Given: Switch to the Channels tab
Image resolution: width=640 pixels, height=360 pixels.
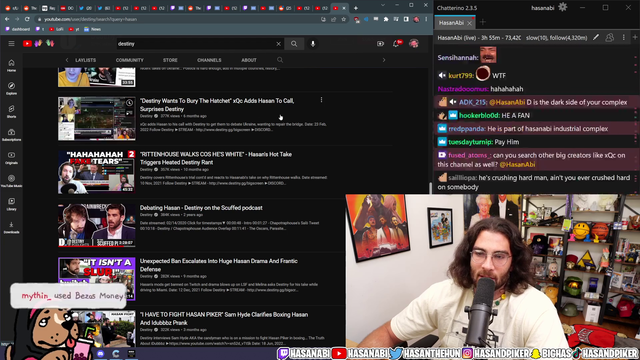Looking at the screenshot, I should click(209, 60).
